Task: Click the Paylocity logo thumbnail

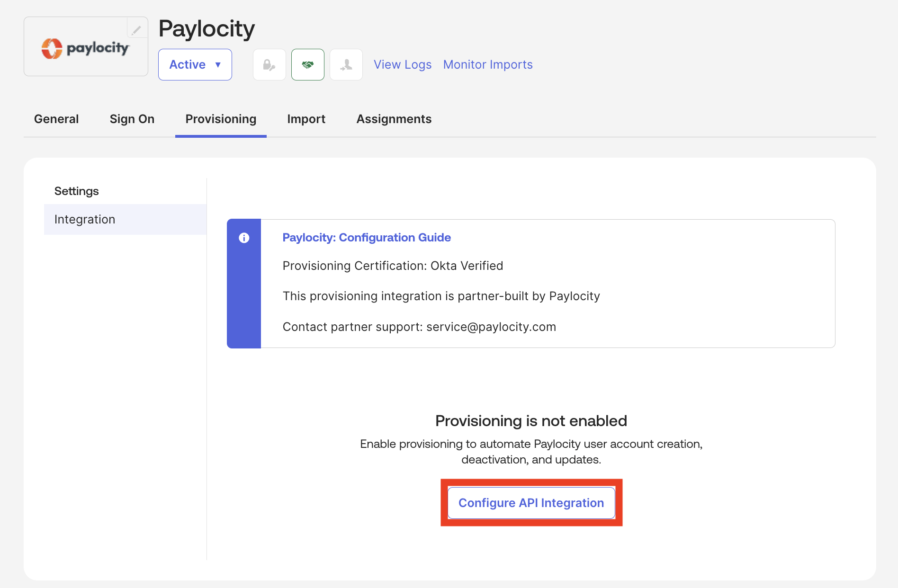Action: click(86, 47)
